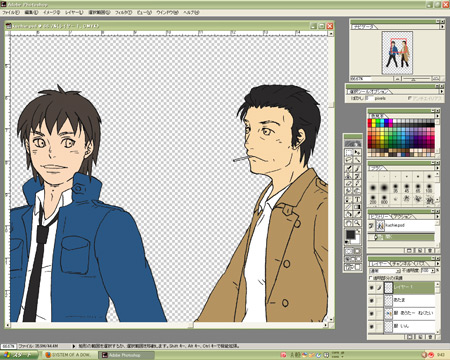Open the 編集 menu
This screenshot has width=450, height=360.
coord(31,12)
